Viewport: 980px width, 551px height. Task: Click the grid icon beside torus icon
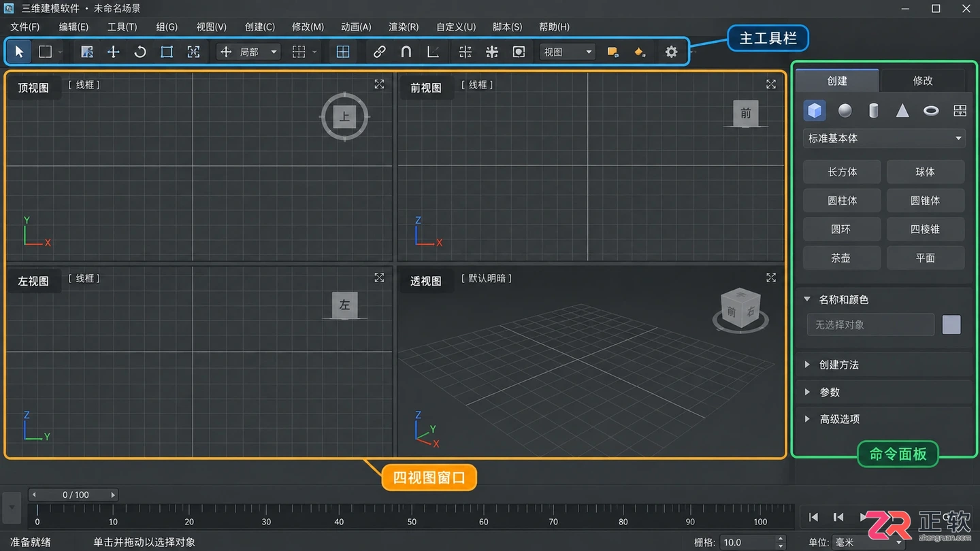[960, 110]
